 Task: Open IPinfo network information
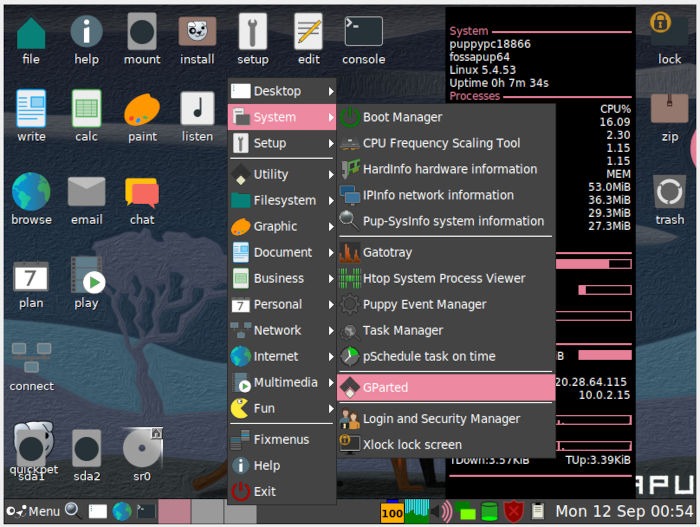coord(446,195)
